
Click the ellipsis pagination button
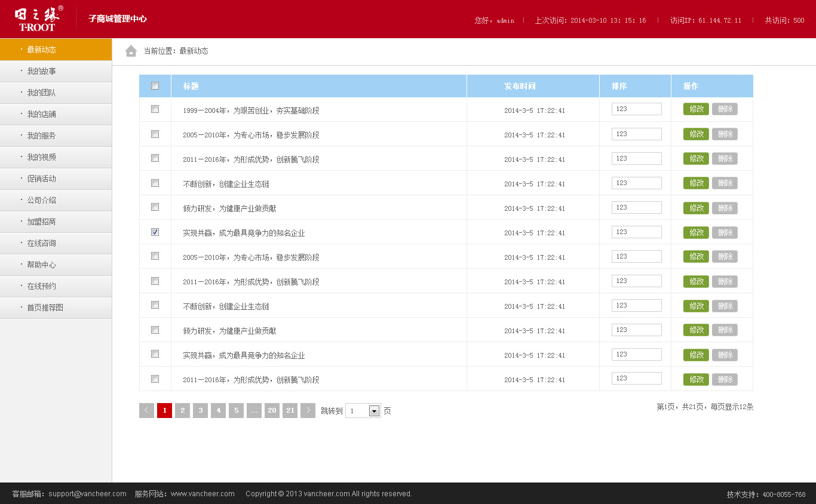coord(254,410)
